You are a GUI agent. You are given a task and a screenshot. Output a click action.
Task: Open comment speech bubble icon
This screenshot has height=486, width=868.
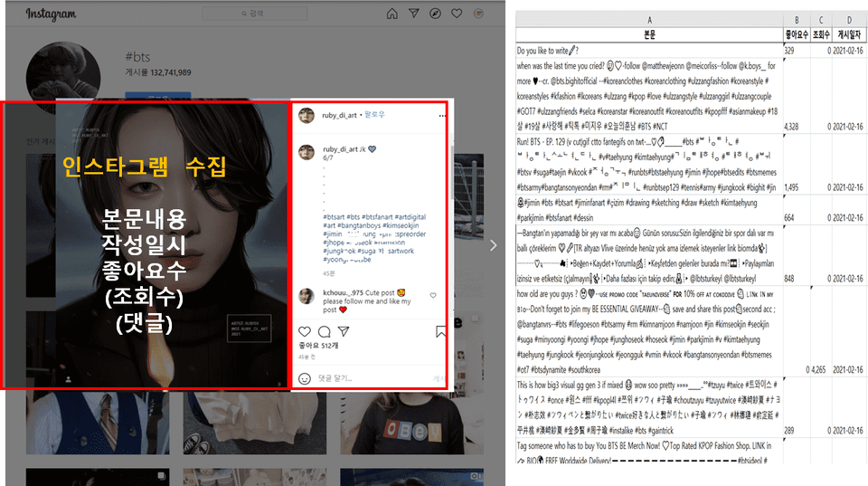(325, 331)
